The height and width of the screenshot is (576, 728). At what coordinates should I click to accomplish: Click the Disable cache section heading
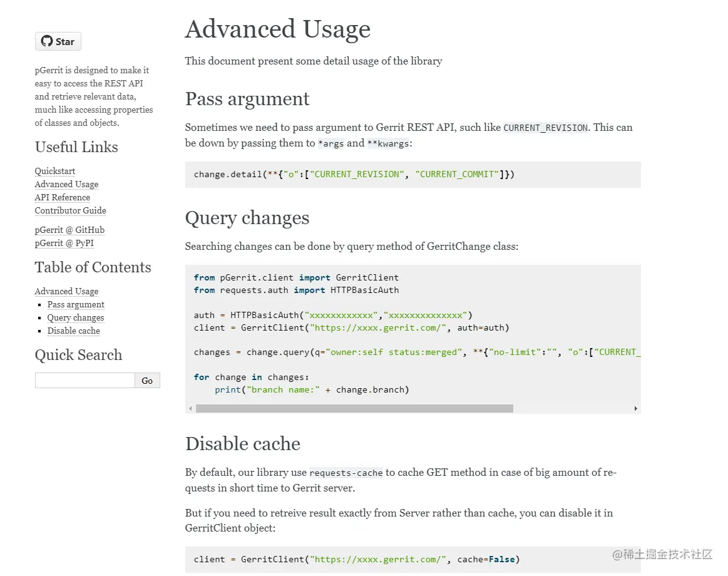point(243,444)
